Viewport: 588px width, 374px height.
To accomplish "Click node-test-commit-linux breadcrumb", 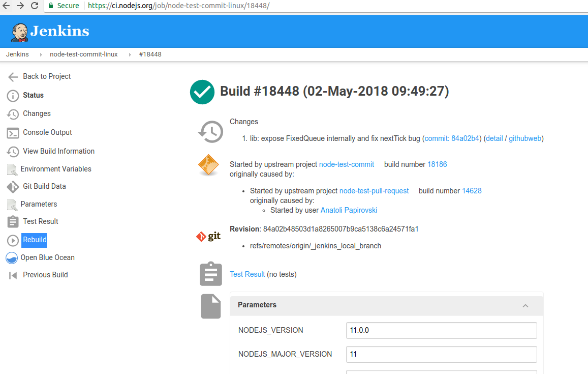I will click(x=84, y=54).
